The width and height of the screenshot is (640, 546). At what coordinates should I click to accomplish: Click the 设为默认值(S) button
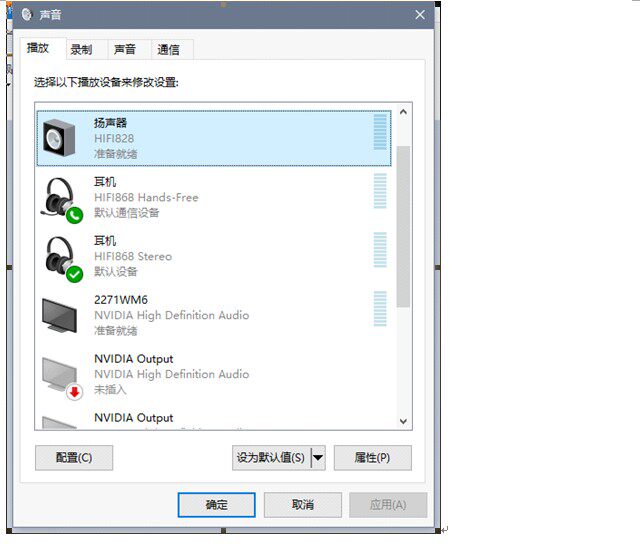[271, 457]
